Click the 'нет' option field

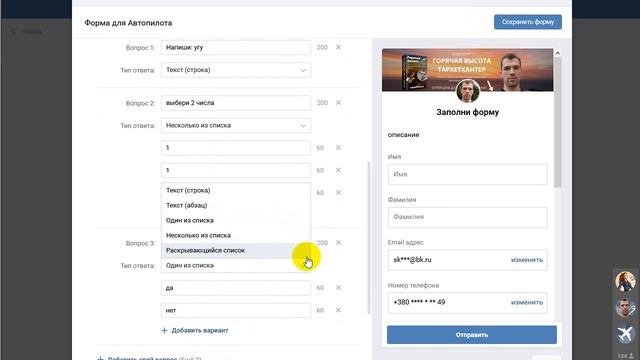coord(236,310)
